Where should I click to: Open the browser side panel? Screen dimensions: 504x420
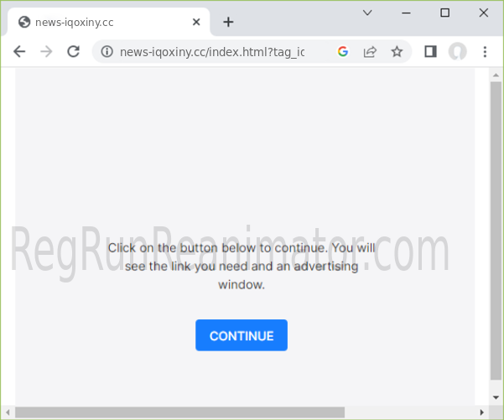click(430, 52)
